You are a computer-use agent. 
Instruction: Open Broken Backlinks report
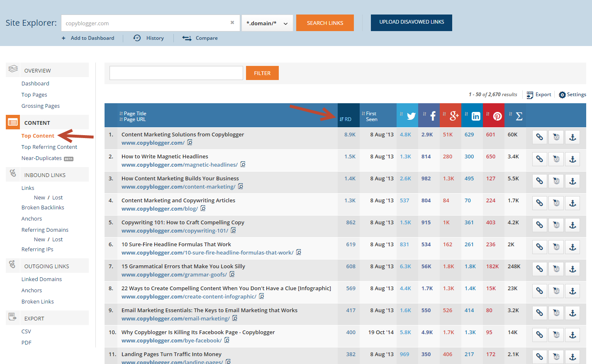click(43, 208)
